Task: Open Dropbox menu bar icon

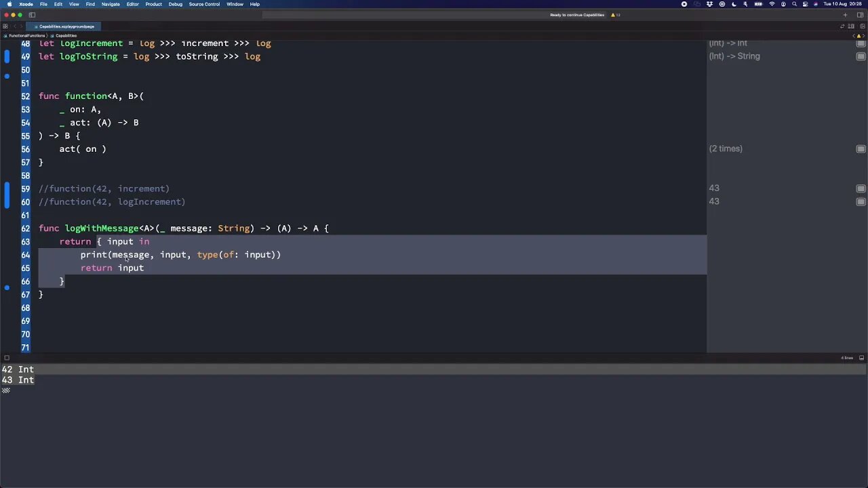Action: point(709,4)
